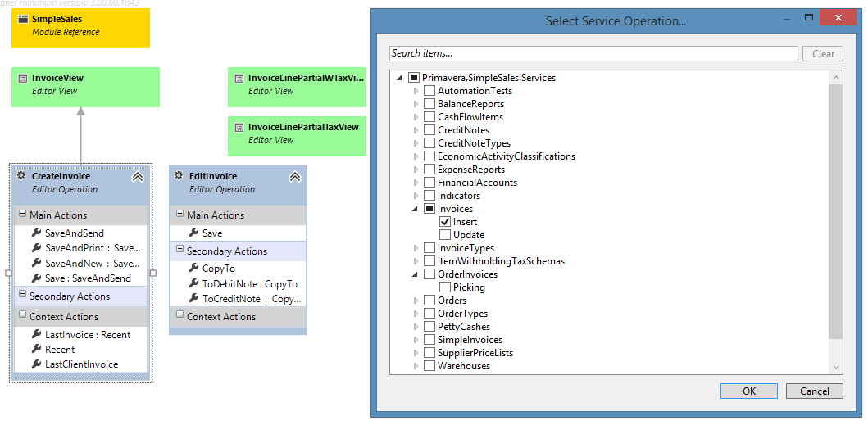Toggle the Primavera.SimpleSales.Services checkbox
This screenshot has width=868, height=425.
click(414, 78)
